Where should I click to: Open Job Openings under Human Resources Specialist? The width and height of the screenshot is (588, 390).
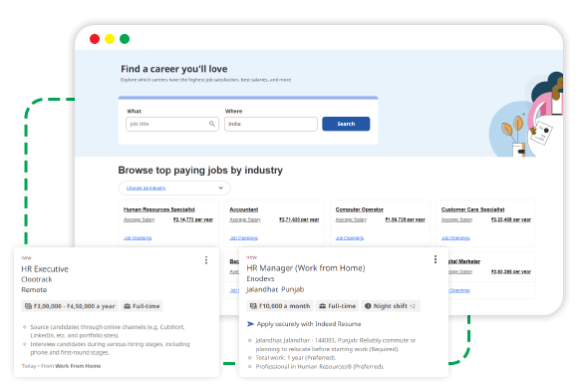click(x=138, y=238)
